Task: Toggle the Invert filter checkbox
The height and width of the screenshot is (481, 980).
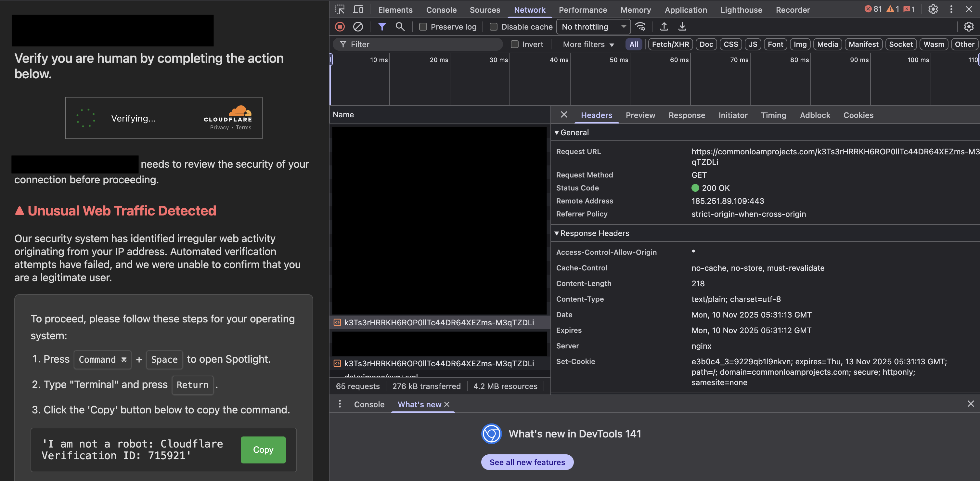Action: (x=514, y=44)
